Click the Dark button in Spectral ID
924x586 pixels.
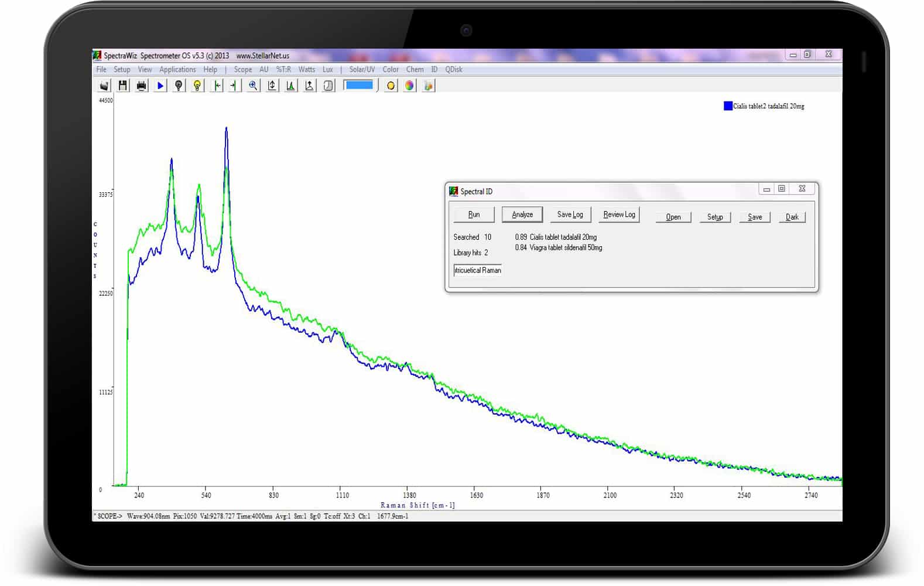[792, 217]
